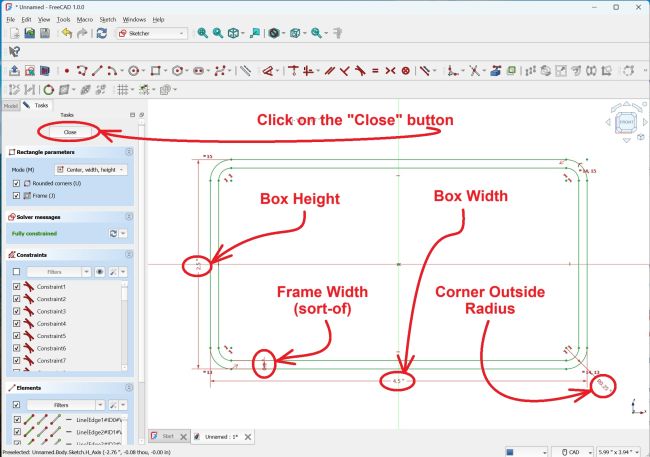Viewport: 650px width, 457px height.
Task: Toggle Frame (J) checkbox
Action: click(x=17, y=196)
